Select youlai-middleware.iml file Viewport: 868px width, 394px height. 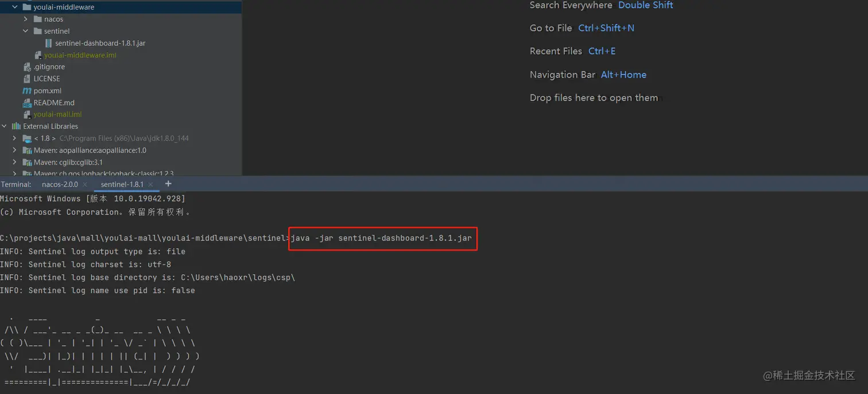[80, 55]
